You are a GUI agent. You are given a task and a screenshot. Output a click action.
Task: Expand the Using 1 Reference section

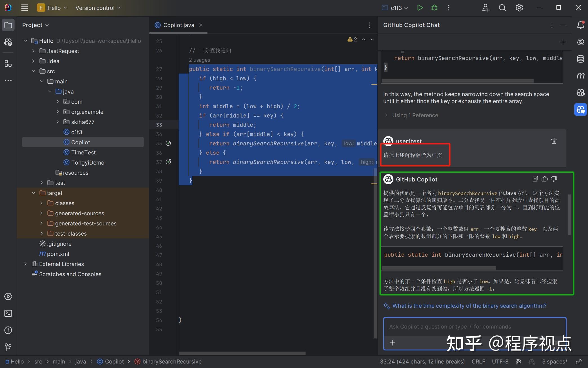point(386,115)
